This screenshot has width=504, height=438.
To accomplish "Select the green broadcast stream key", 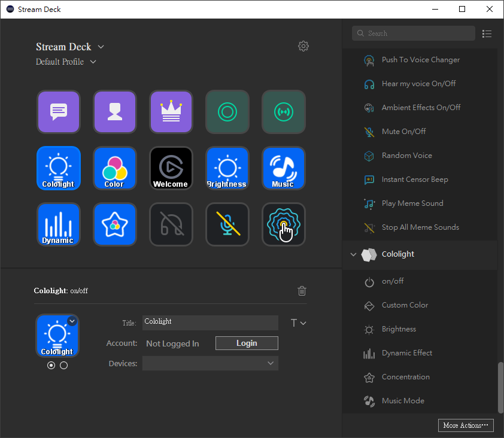I will [284, 112].
